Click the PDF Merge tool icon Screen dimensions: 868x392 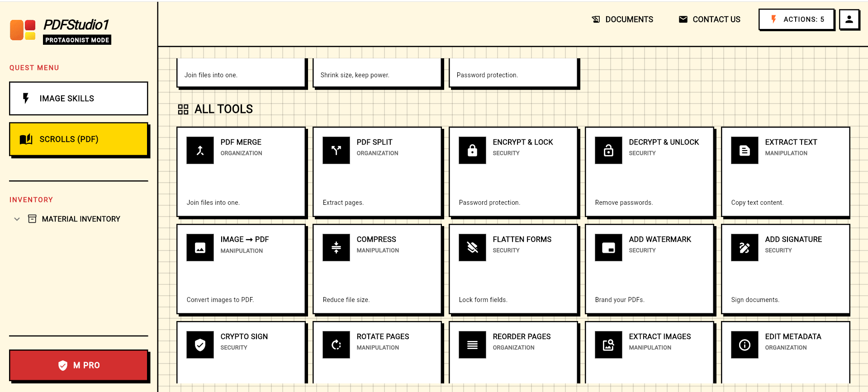click(200, 150)
